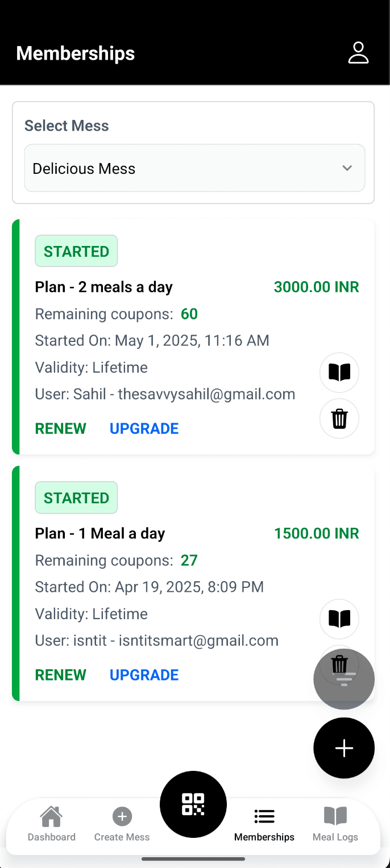Viewport: 390px width, 868px height.
Task: Renew the 1 Meal a day plan
Action: tap(61, 675)
